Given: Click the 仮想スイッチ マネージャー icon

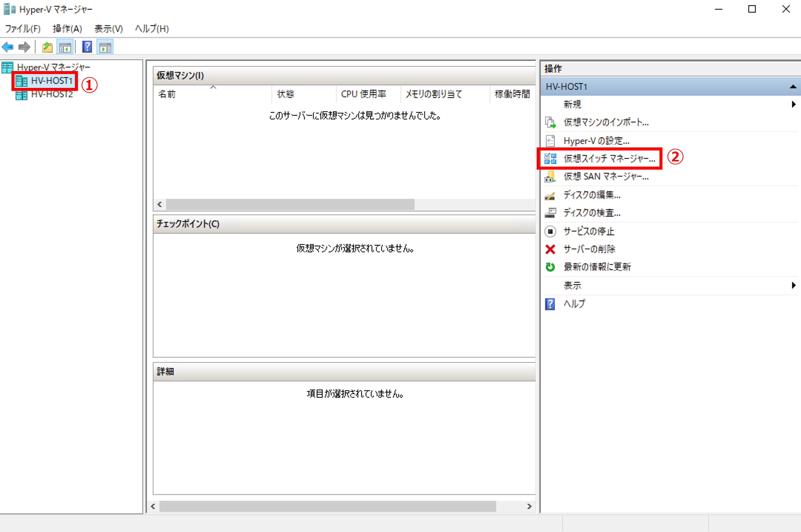Looking at the screenshot, I should [x=550, y=158].
